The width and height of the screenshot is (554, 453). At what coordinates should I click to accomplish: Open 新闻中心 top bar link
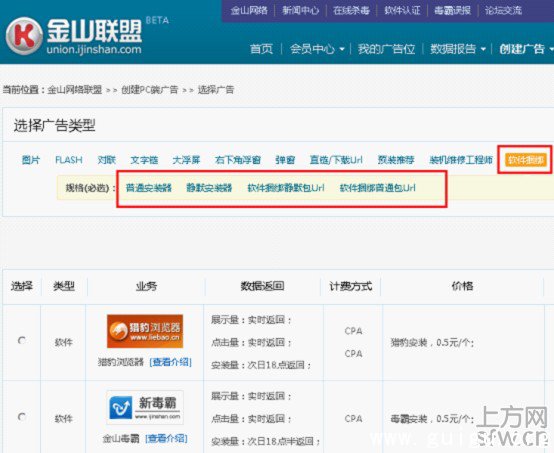(x=300, y=10)
